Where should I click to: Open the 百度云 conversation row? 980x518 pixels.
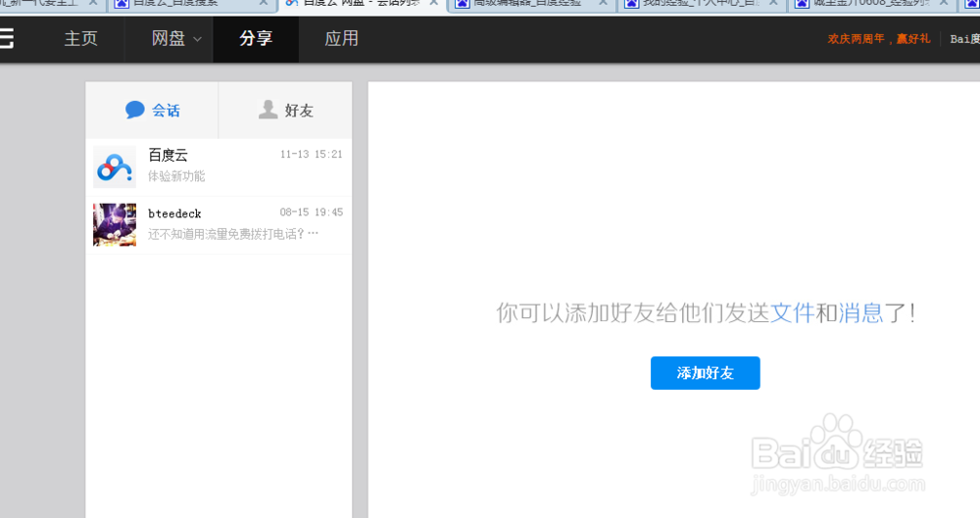click(x=219, y=166)
